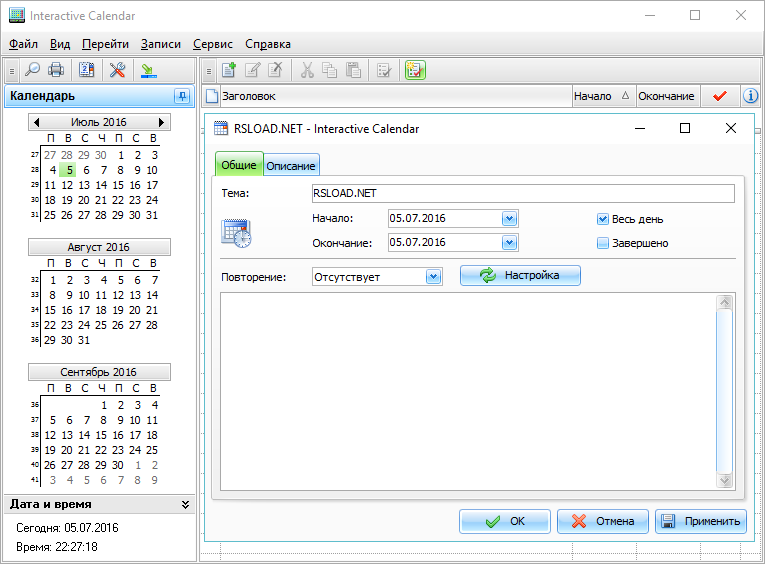Click the Август 2016 month header

pyautogui.click(x=99, y=247)
